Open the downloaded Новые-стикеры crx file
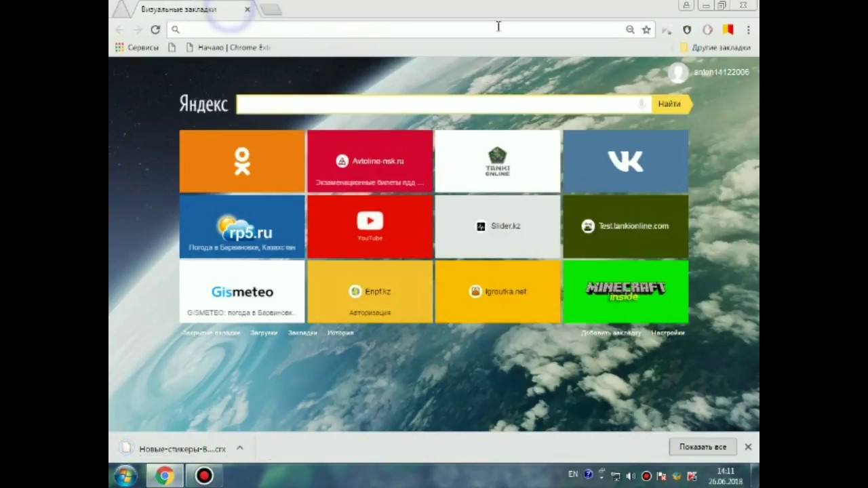Viewport: 868px width, 488px height. (173, 449)
